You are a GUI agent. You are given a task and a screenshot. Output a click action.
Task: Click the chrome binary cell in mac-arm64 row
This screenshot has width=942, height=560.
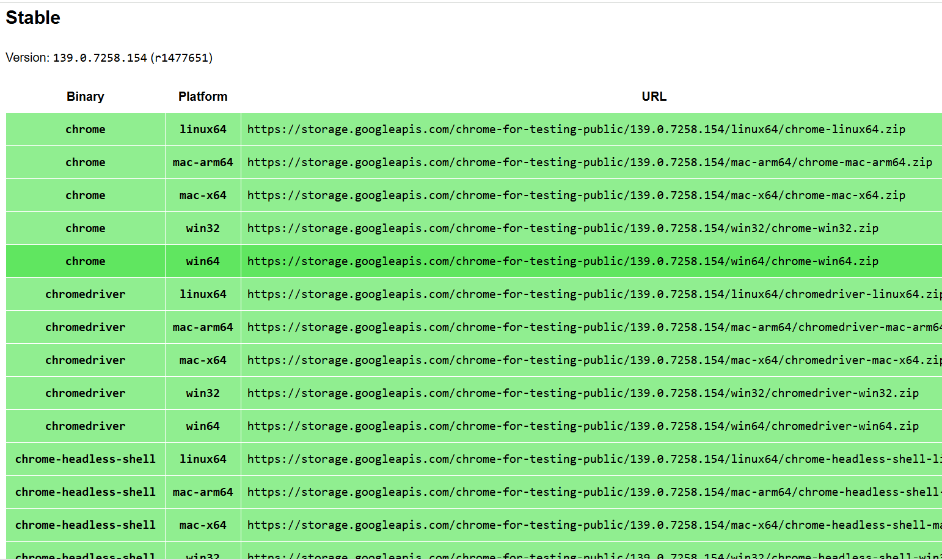point(86,162)
